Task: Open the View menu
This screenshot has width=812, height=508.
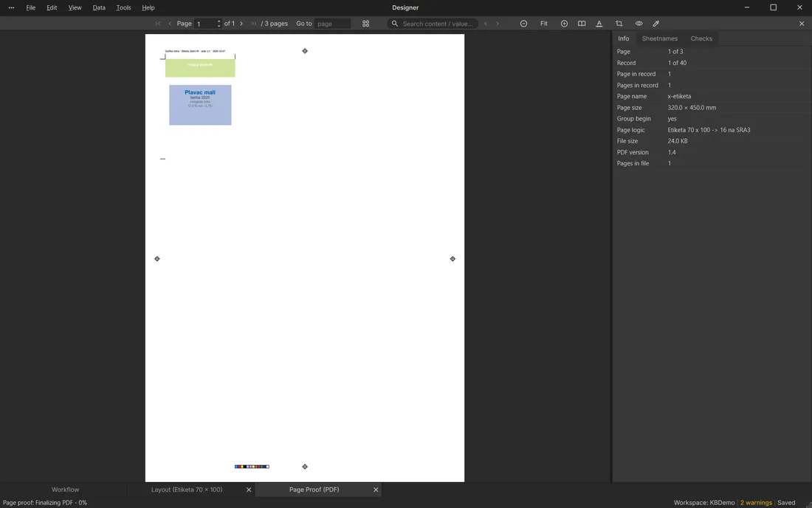Action: pyautogui.click(x=75, y=8)
